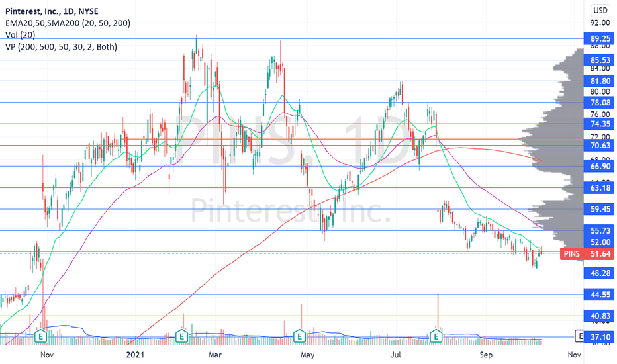Select the EMA20,50,SMA200 indicator legend
Image resolution: width=617 pixels, height=364 pixels.
[68, 23]
